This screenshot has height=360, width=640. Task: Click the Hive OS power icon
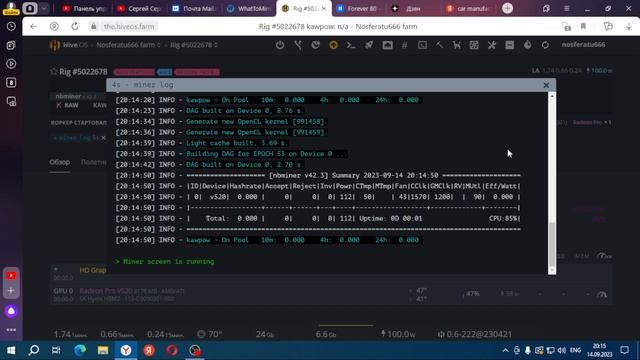[280, 45]
